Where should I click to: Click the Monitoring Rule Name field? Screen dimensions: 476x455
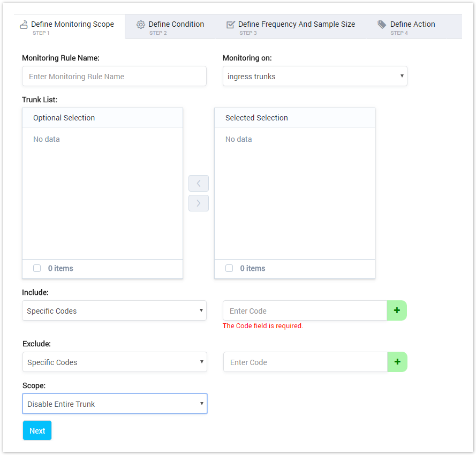coord(114,77)
